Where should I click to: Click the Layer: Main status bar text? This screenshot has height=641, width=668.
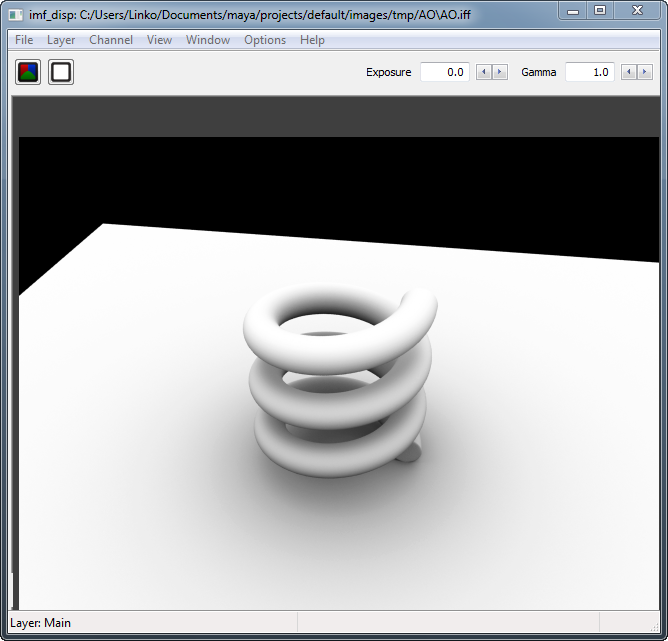(40, 623)
